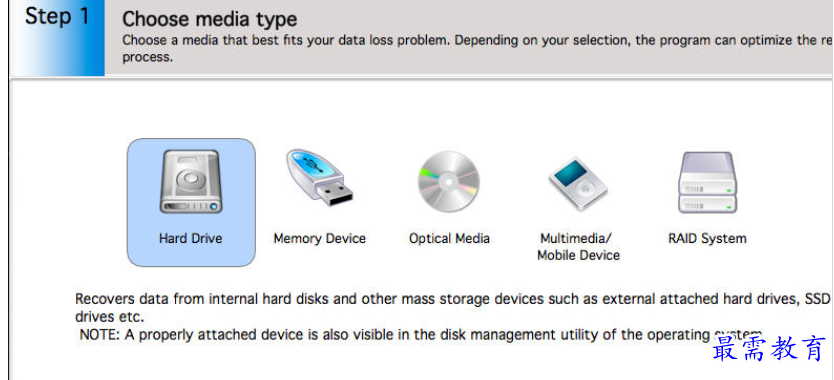Click the Memory Device text label
Screen dimensions: 834x380
pyautogui.click(x=320, y=238)
